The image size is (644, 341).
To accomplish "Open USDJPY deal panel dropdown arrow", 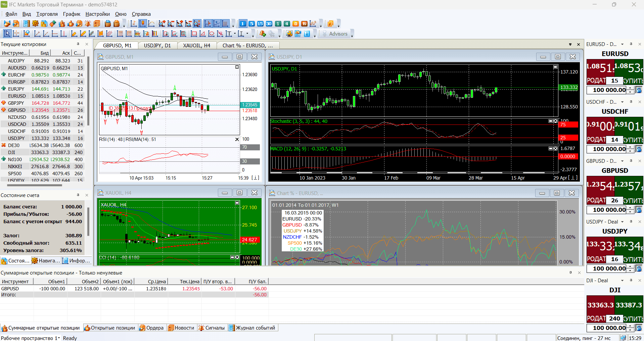I will (x=622, y=222).
